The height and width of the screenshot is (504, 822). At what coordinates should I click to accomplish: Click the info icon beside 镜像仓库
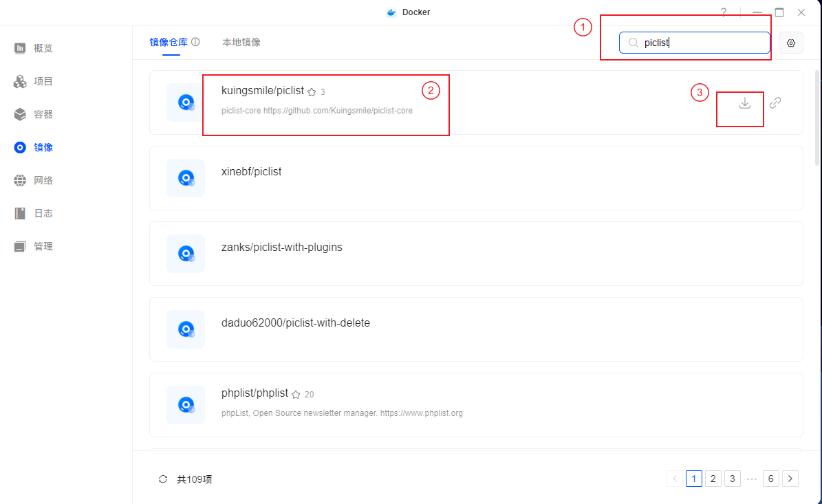point(195,42)
